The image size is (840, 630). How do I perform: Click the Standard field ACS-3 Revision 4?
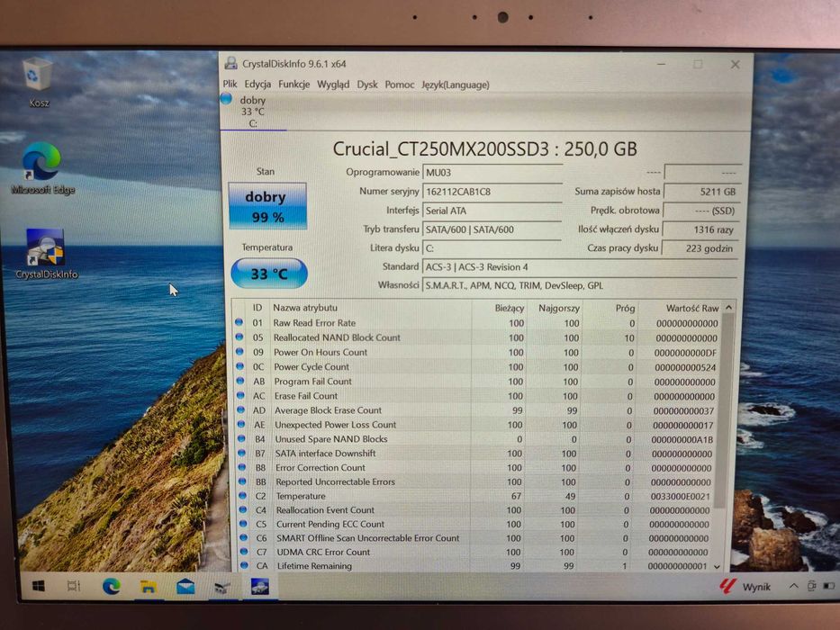[580, 266]
